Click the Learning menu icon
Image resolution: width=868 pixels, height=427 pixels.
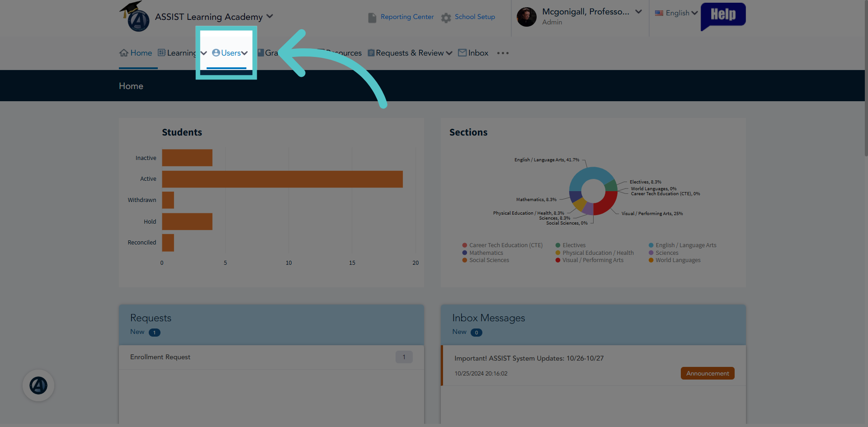click(161, 52)
